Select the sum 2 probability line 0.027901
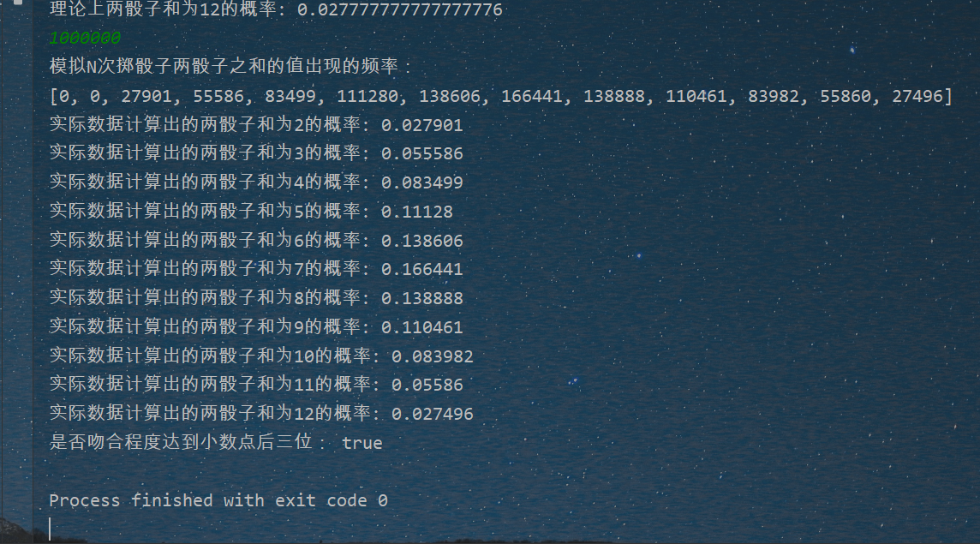 pos(256,124)
